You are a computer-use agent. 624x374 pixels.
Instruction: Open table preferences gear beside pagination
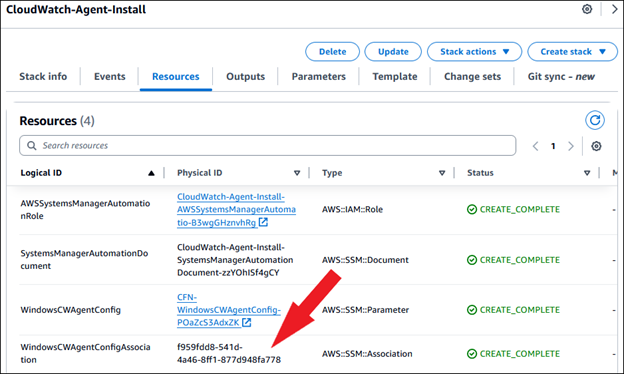(596, 146)
